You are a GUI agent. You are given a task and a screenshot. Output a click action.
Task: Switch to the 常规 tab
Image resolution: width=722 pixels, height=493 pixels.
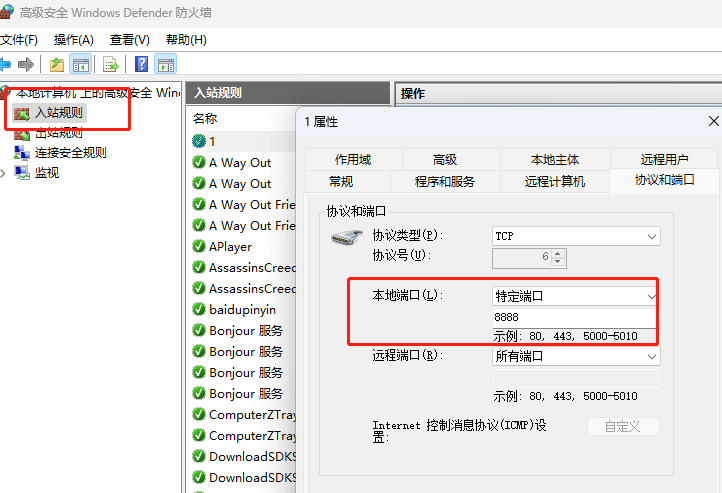pos(340,181)
